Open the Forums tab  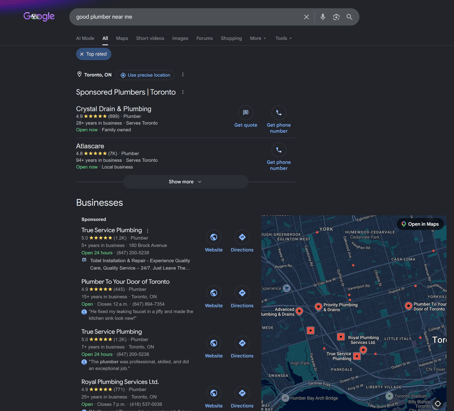[204, 38]
